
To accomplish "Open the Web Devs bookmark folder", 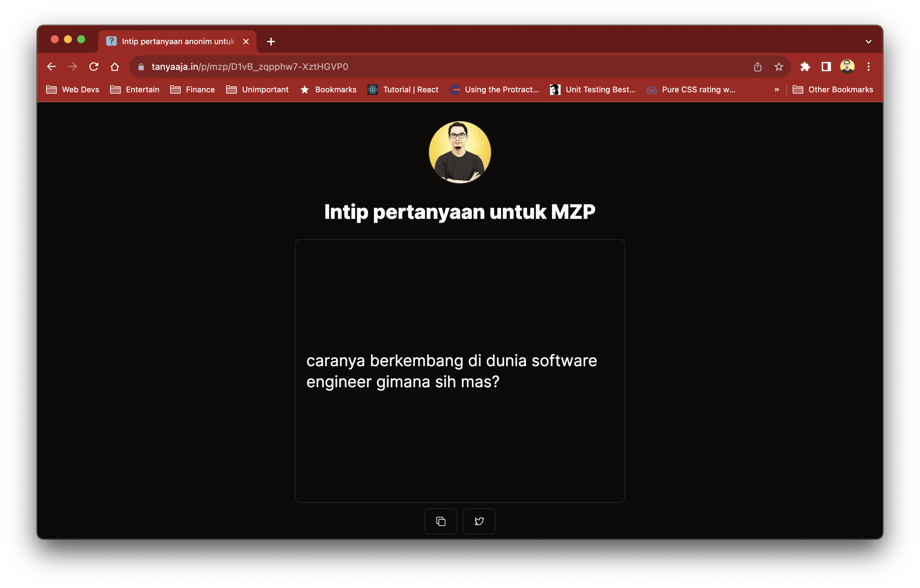I will [x=73, y=89].
